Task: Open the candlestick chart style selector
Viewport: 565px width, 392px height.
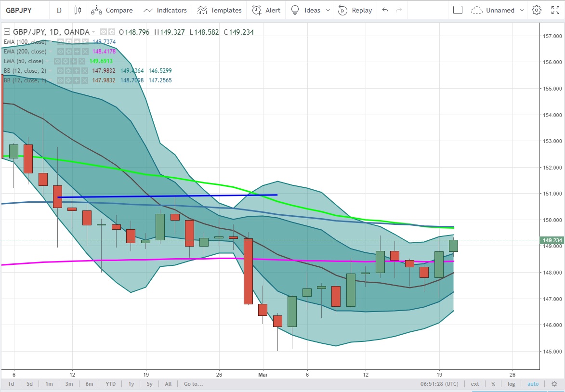Action: (78, 10)
